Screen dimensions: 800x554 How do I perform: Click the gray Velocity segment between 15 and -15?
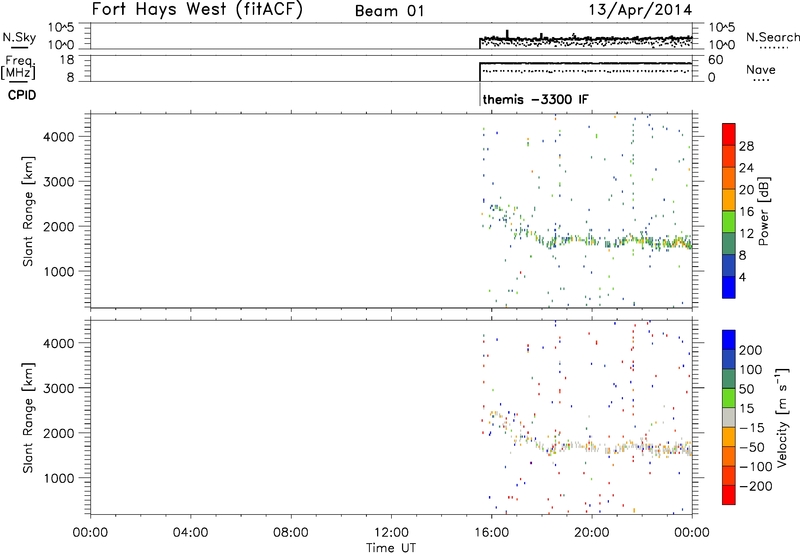(729, 418)
